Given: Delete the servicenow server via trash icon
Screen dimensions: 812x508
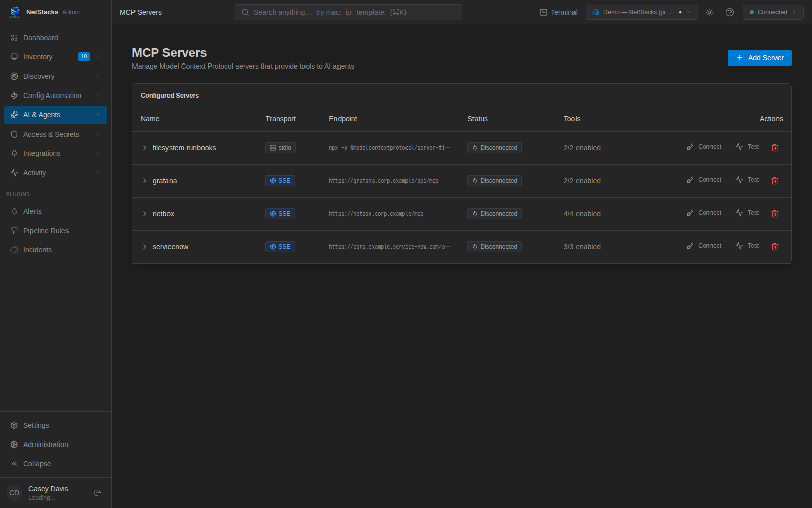Looking at the screenshot, I should tap(775, 247).
